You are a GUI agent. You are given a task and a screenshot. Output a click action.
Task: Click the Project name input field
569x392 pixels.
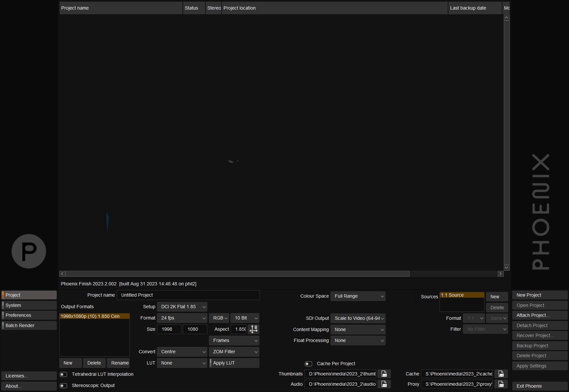coord(188,295)
